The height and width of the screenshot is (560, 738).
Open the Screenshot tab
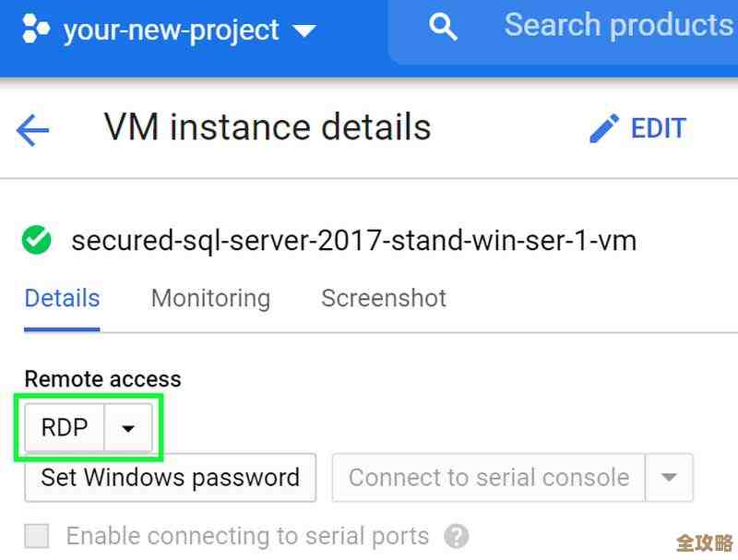coord(383,298)
